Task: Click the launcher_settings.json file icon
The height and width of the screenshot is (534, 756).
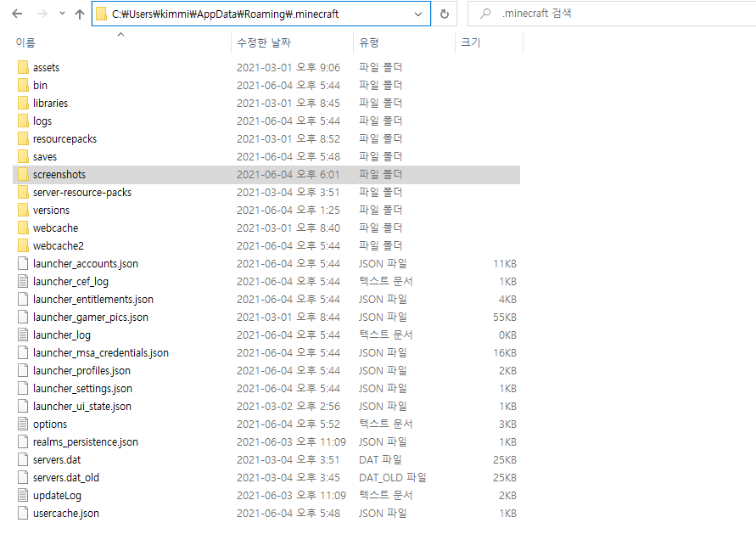Action: [x=23, y=389]
